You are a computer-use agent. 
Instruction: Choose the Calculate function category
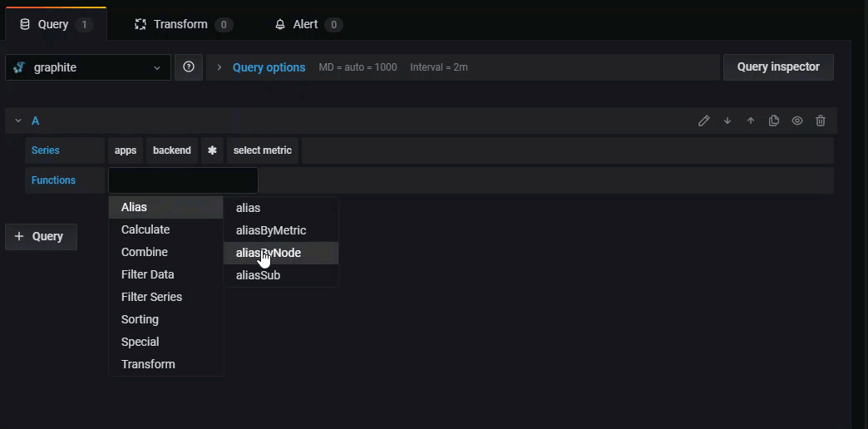click(x=145, y=229)
